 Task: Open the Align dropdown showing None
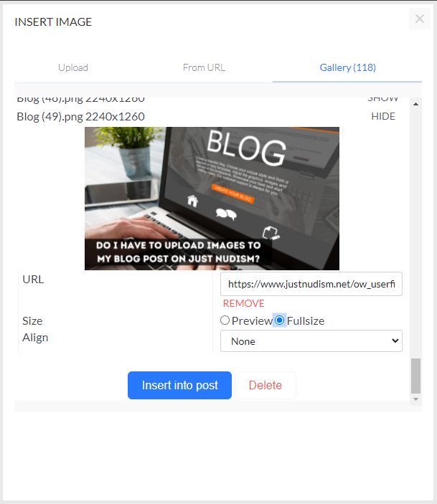(311, 341)
